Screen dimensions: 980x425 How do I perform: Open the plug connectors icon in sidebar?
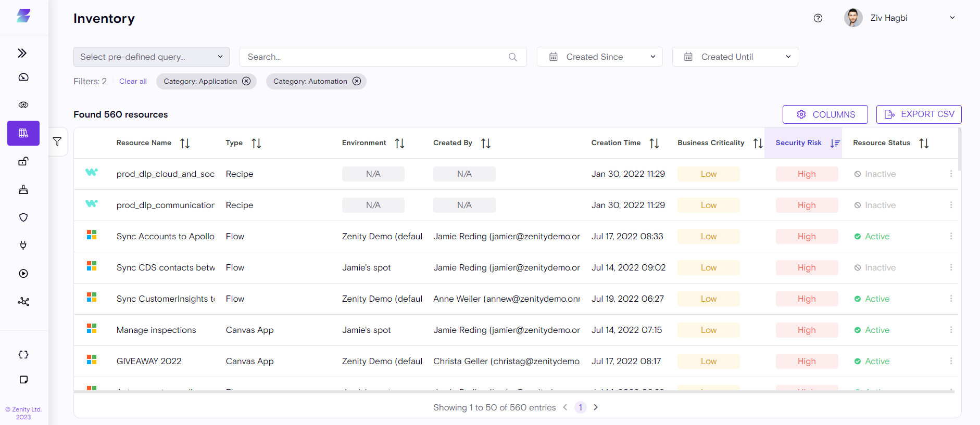click(23, 245)
